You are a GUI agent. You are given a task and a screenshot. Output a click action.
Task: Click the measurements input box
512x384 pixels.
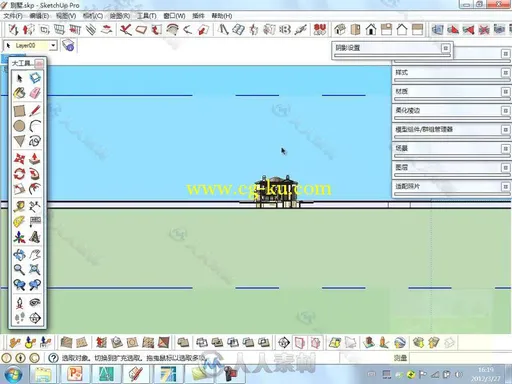click(459, 358)
